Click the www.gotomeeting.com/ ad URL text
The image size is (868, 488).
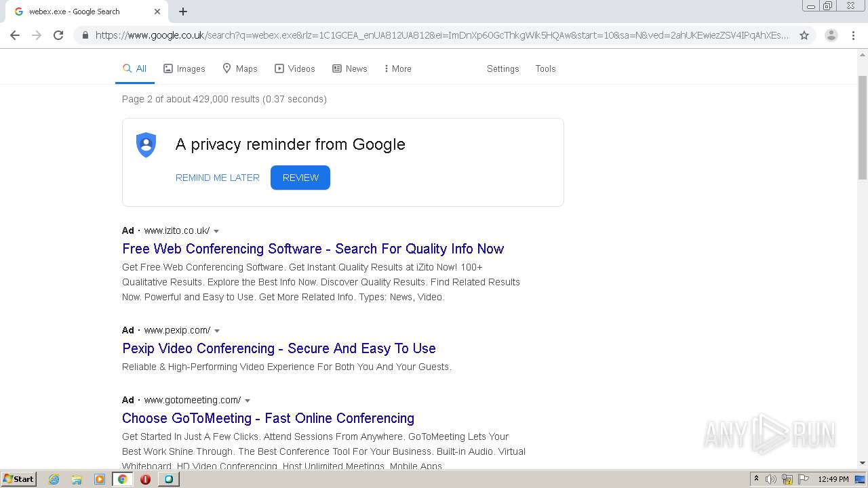point(192,400)
